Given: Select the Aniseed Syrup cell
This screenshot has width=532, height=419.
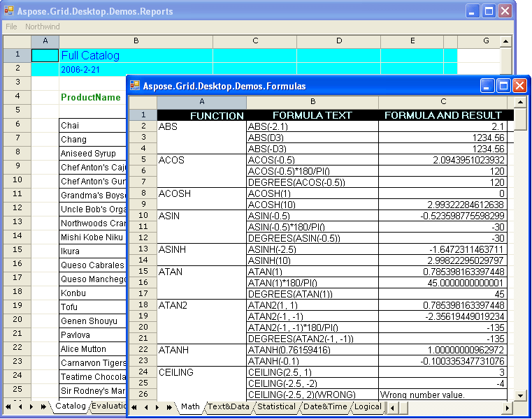Looking at the screenshot, I should 92,153.
